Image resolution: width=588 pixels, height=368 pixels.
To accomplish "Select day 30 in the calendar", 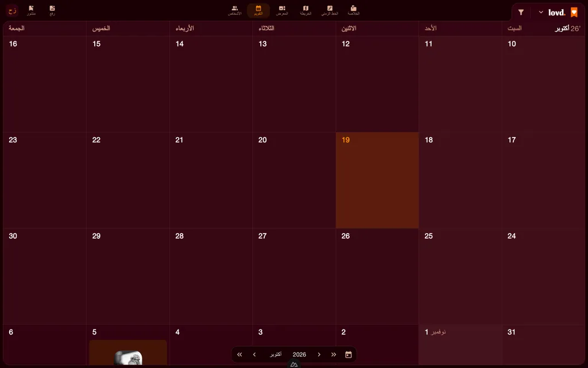I will tap(45, 277).
